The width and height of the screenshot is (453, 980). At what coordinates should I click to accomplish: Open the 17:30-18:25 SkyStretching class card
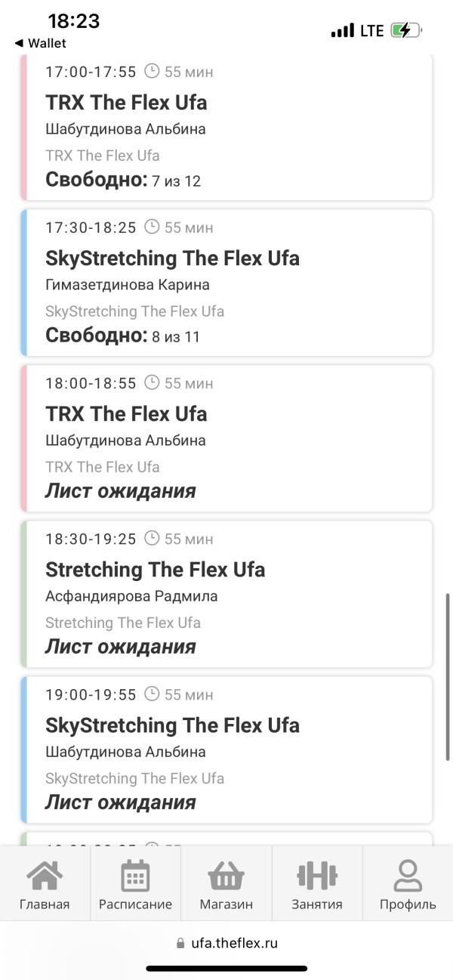pos(226,283)
